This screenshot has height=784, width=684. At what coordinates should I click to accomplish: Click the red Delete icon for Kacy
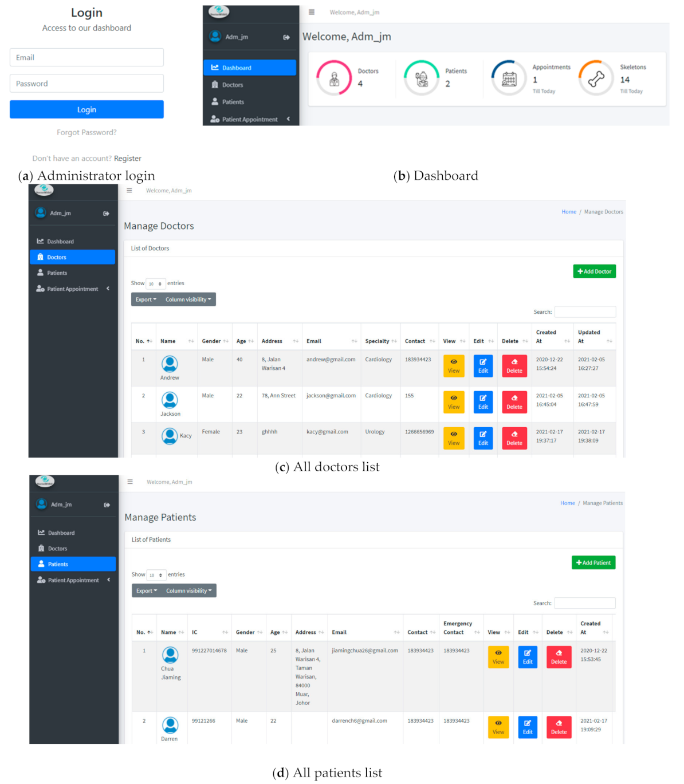[x=514, y=438]
